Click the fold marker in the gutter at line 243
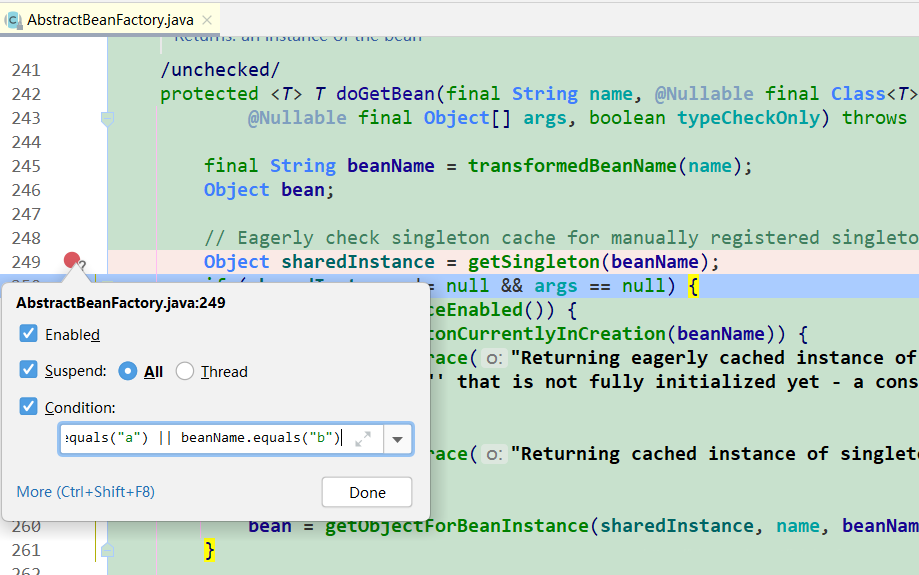This screenshot has width=919, height=575. (107, 119)
